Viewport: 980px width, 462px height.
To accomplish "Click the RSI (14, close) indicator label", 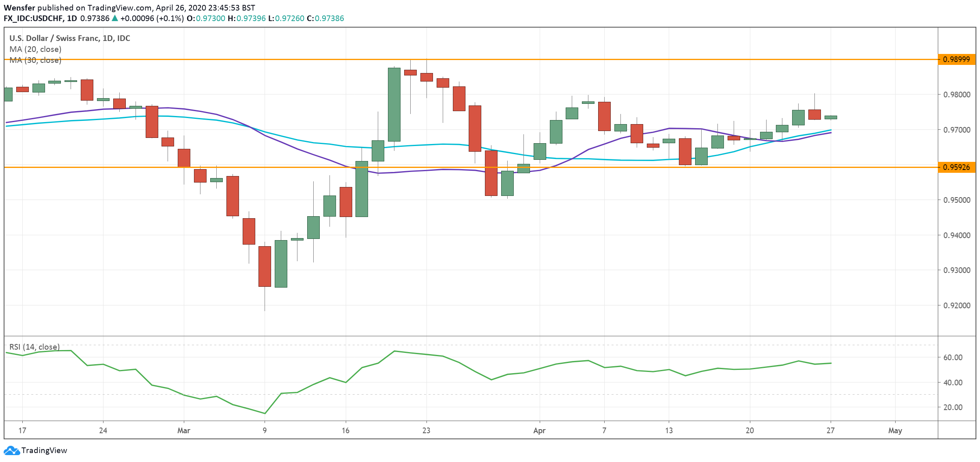I will click(x=34, y=347).
